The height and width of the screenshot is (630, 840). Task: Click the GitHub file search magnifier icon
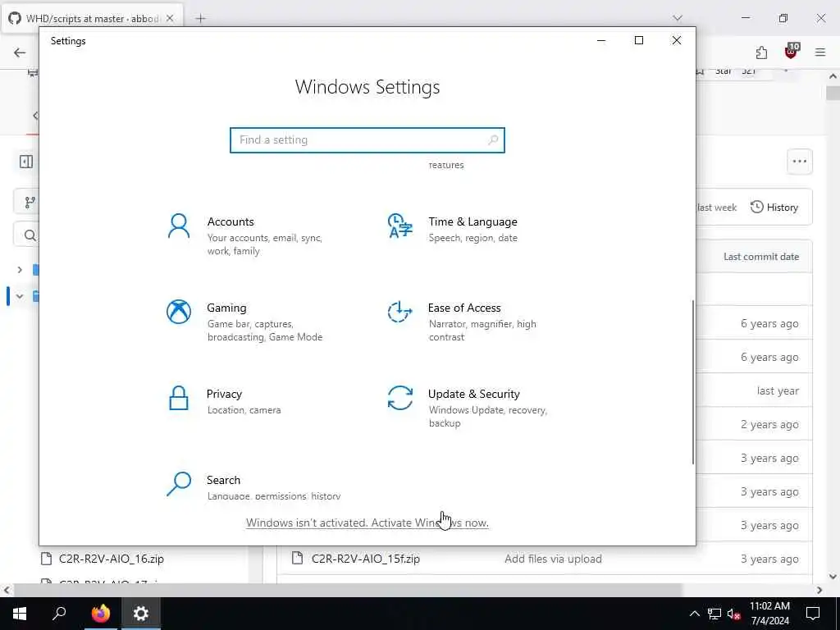coord(30,235)
